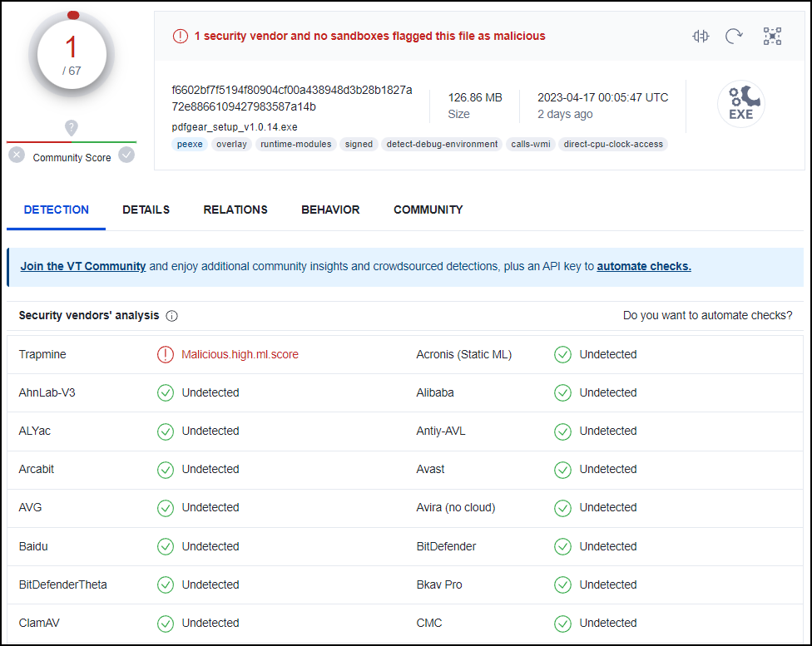Click AVG undetected check icon
The width and height of the screenshot is (812, 646).
pyautogui.click(x=166, y=508)
